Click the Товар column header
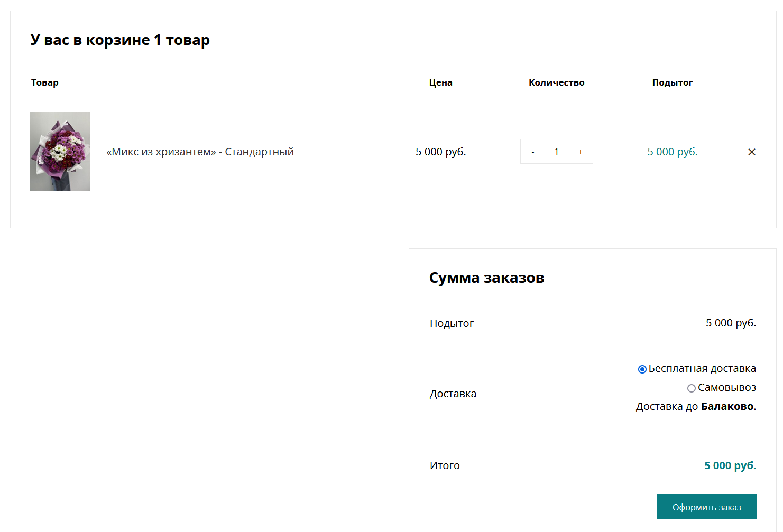This screenshot has height=532, width=783. [x=45, y=82]
